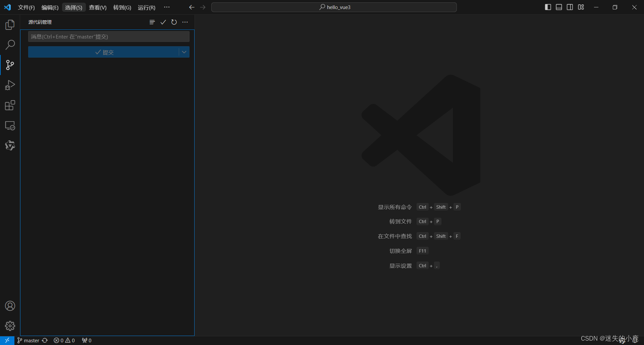Open the Run and Debug view
Screen dimensions: 644x345
[x=10, y=85]
